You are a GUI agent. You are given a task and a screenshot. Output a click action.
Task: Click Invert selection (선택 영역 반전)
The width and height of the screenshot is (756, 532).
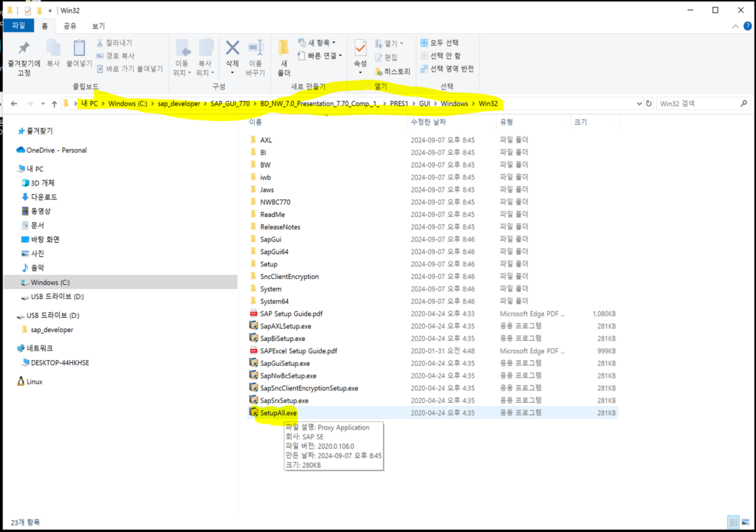(x=447, y=69)
